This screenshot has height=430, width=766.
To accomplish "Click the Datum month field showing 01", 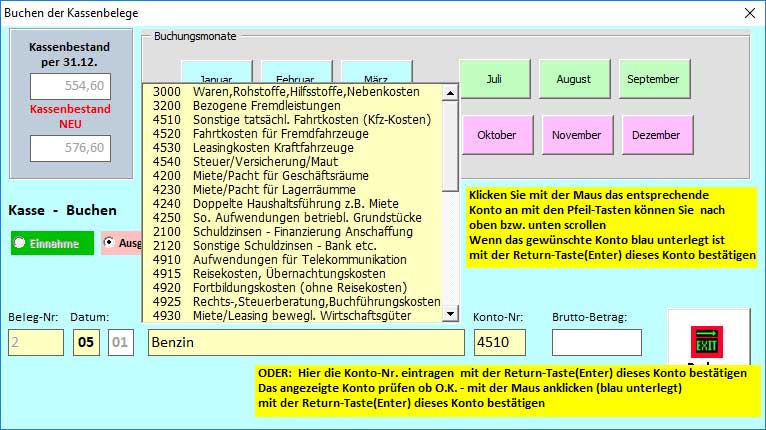I will (x=120, y=342).
